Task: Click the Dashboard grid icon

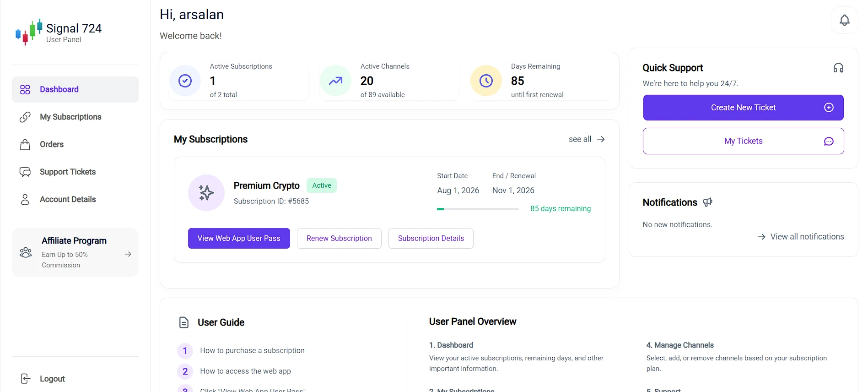Action: pyautogui.click(x=25, y=89)
